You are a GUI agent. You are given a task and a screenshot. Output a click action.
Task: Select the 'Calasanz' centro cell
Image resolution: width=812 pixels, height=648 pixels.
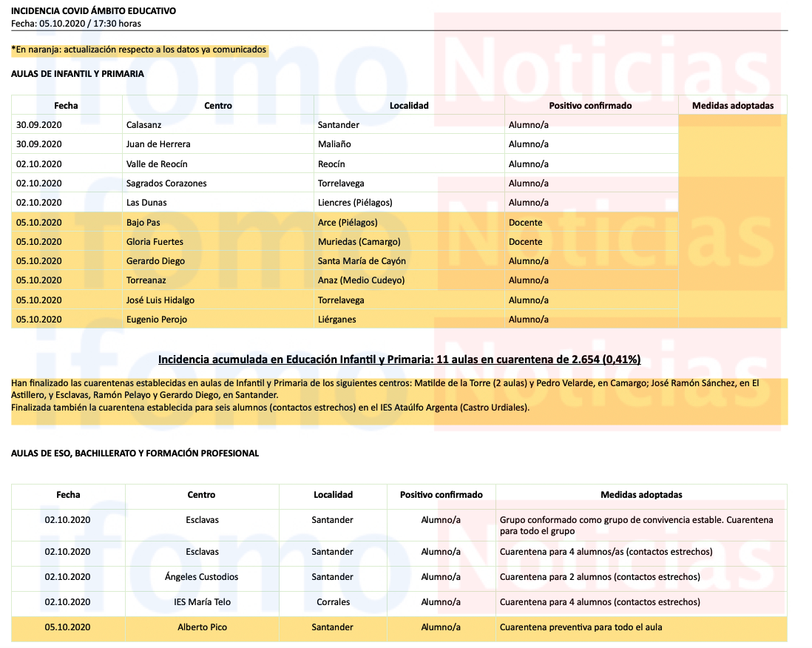coord(143,125)
